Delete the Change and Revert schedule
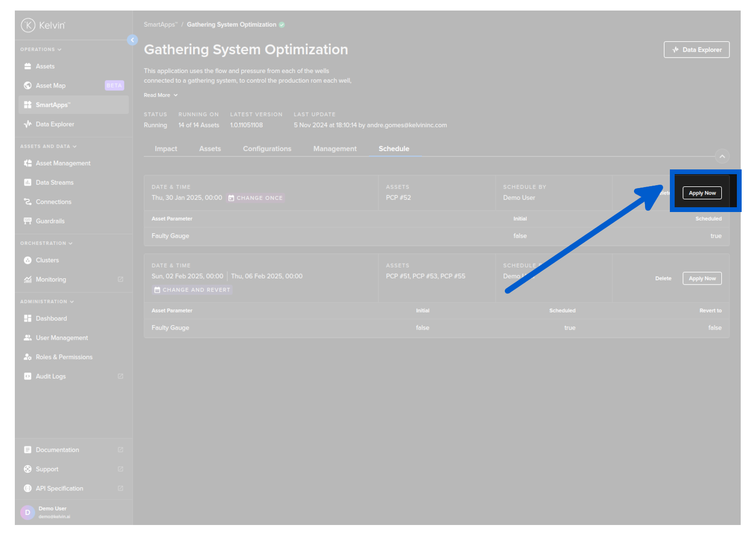Screen dimensions: 756x536 coord(663,279)
